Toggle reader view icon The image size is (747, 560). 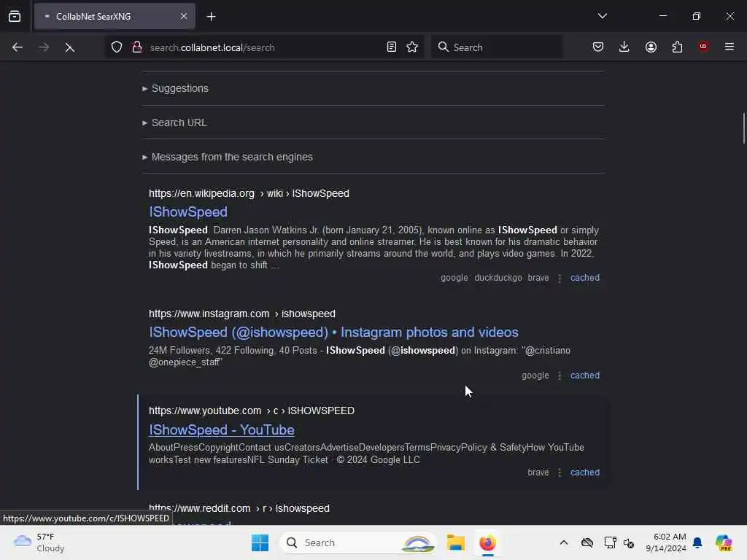tap(391, 47)
